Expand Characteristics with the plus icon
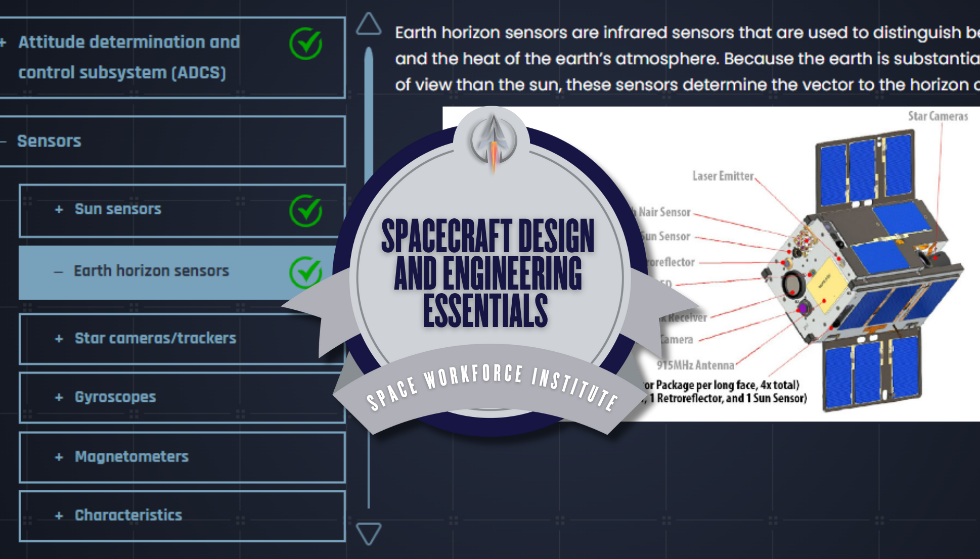Screen dimensions: 980x559 (59, 516)
